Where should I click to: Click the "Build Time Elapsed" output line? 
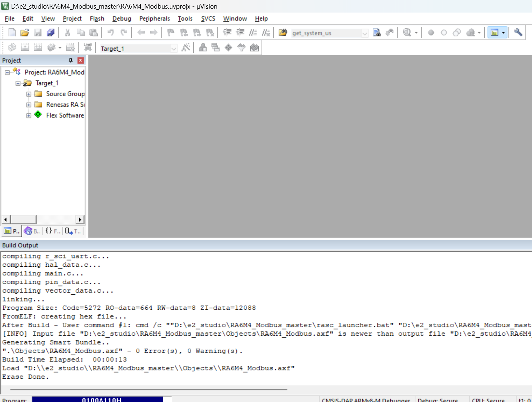pos(65,360)
